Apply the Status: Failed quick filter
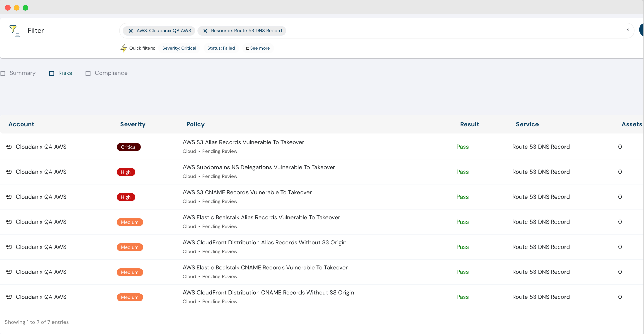Viewport: 644px width, 334px height. tap(221, 48)
